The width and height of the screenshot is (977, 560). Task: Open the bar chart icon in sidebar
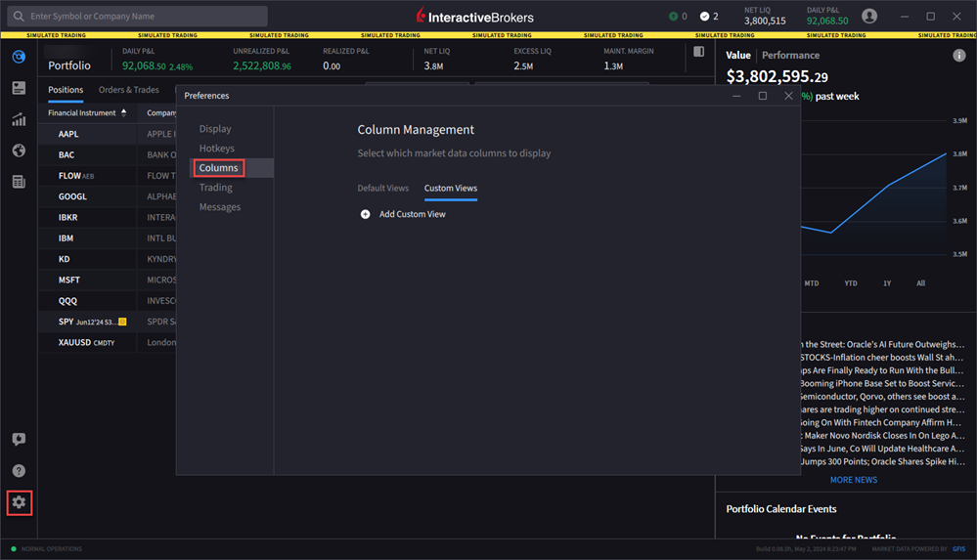[19, 119]
